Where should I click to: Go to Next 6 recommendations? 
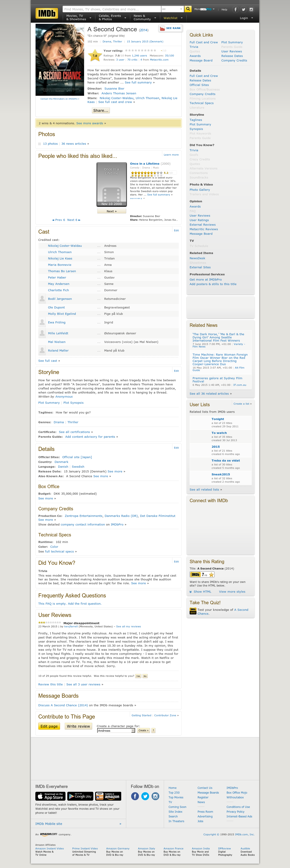74,220
